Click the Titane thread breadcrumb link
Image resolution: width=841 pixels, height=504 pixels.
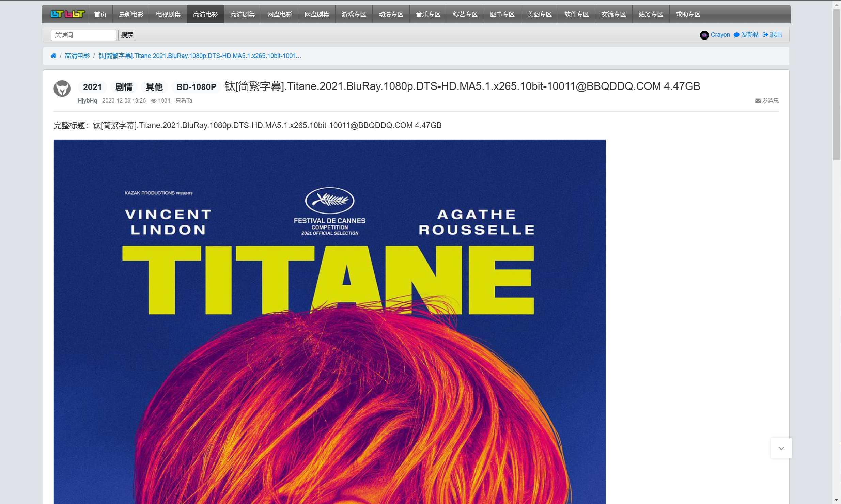(x=200, y=56)
